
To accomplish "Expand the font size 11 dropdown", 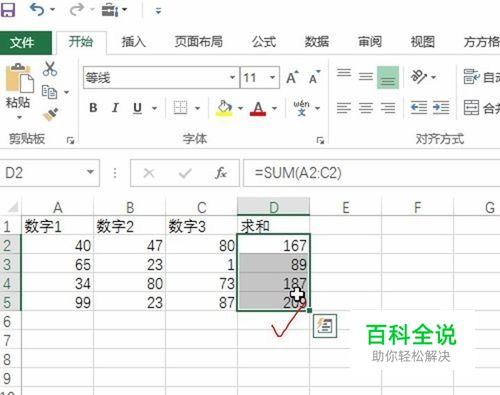I will [272, 78].
